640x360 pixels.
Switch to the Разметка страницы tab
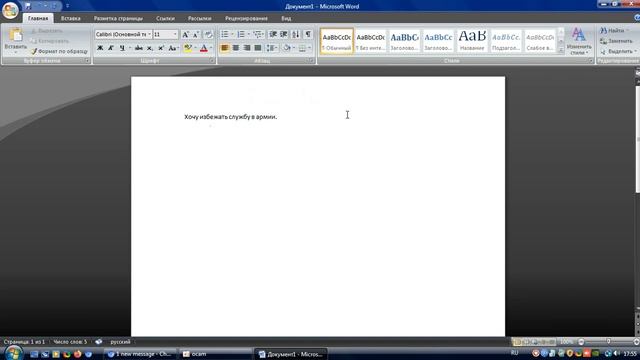(118, 18)
